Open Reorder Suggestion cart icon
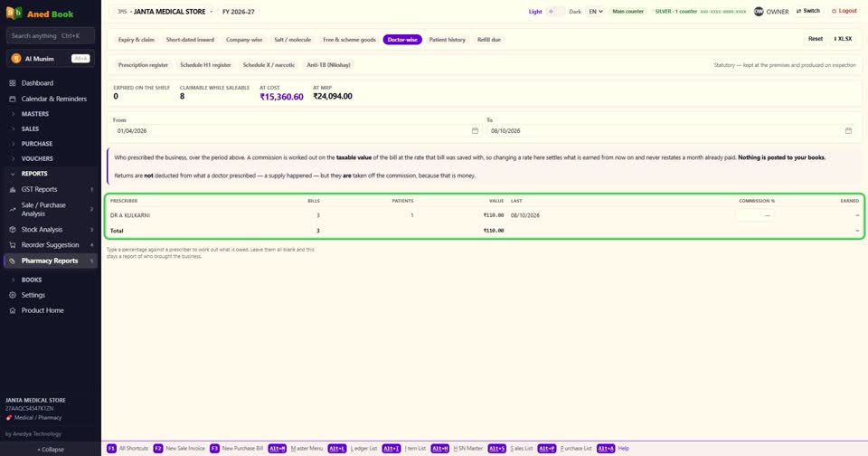 click(x=12, y=245)
